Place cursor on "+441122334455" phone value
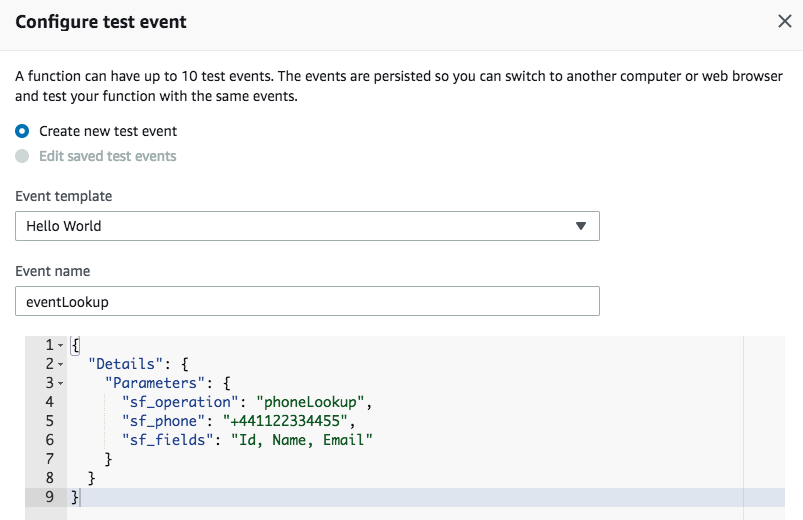Screen dimensions: 803x520 [x=285, y=421]
